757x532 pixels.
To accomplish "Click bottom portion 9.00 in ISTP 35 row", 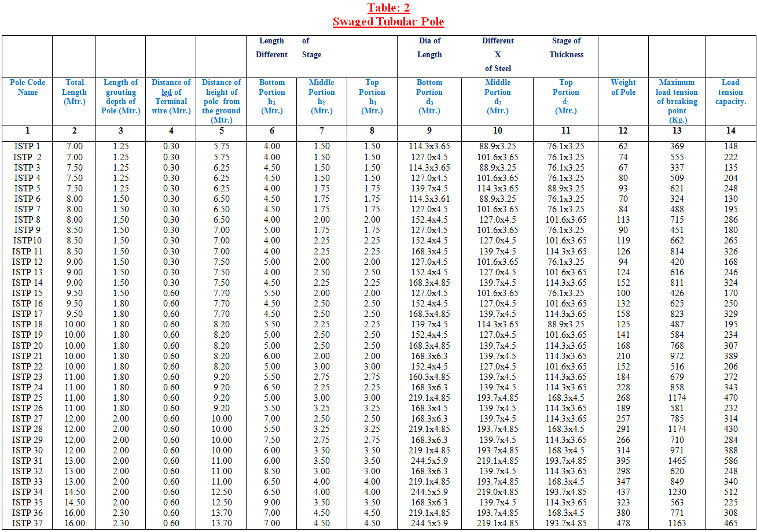I will pos(272,503).
